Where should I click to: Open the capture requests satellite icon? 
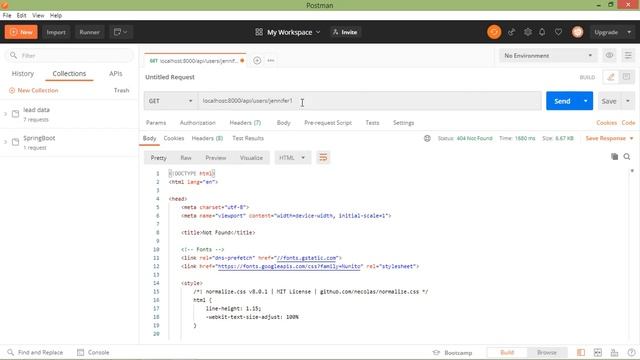click(x=511, y=32)
